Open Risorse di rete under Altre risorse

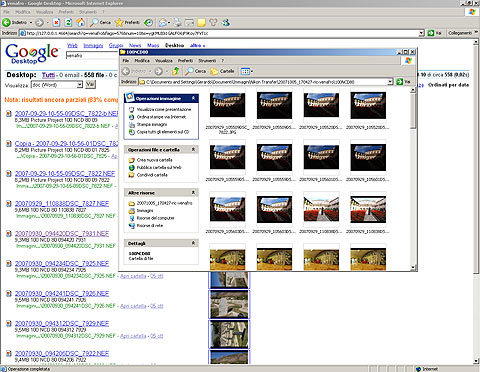coord(146,226)
